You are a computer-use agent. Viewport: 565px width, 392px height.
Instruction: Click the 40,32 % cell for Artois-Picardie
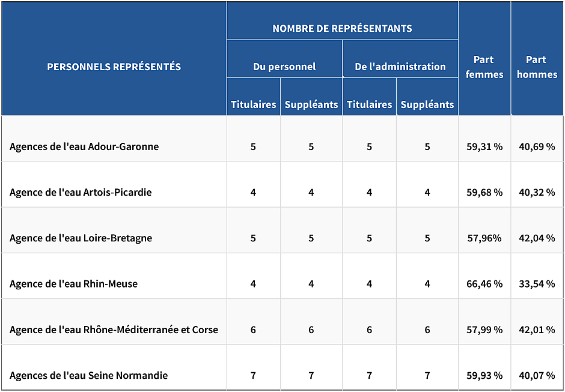tap(537, 192)
